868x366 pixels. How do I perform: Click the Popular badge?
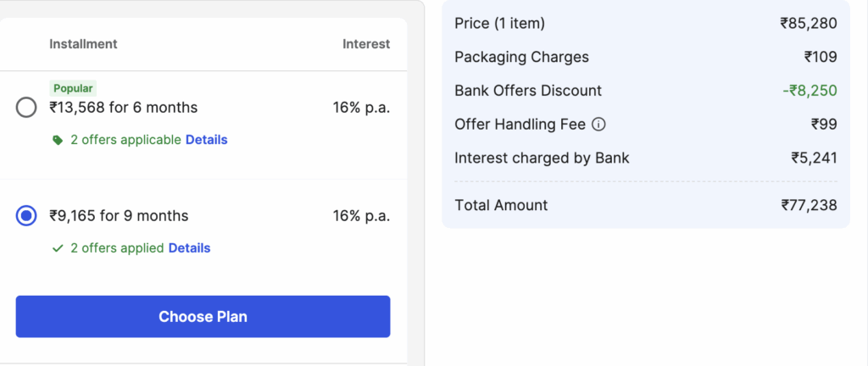click(73, 88)
